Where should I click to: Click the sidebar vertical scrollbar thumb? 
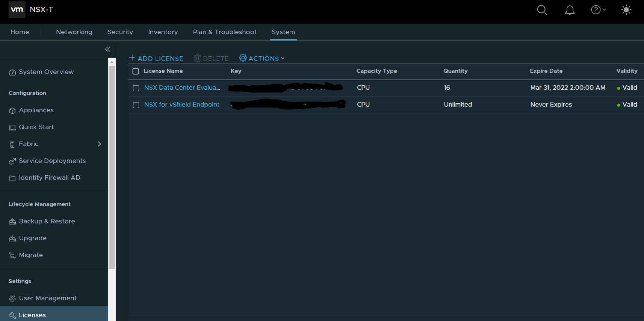112,167
